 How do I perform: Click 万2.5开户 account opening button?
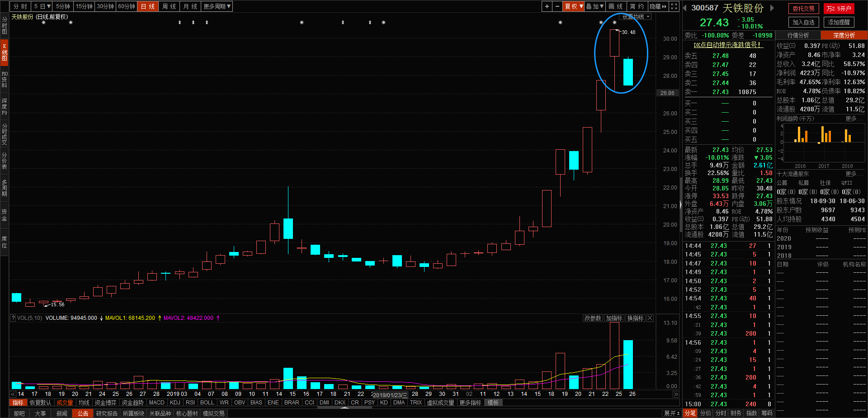pos(839,9)
